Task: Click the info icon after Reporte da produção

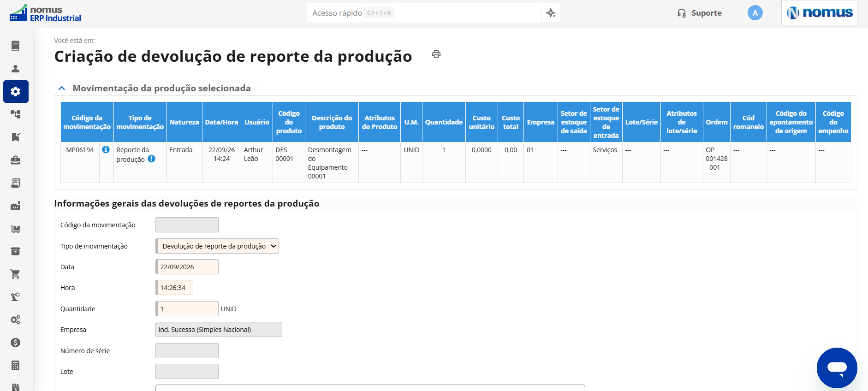Action: pos(151,159)
